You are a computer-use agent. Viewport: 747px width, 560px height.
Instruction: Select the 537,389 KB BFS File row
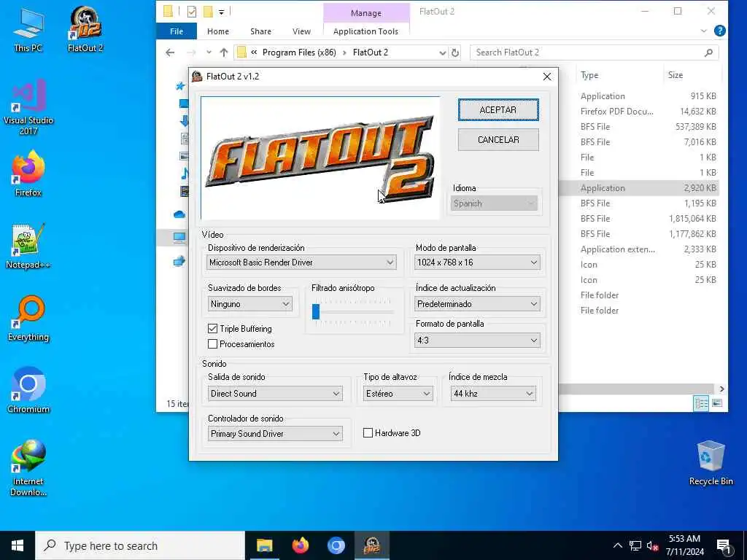[639, 127]
